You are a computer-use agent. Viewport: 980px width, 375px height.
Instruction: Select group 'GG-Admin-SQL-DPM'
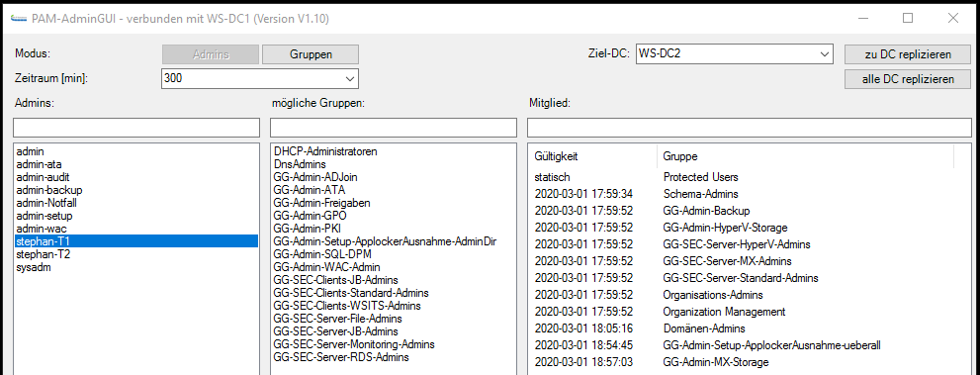point(394,254)
